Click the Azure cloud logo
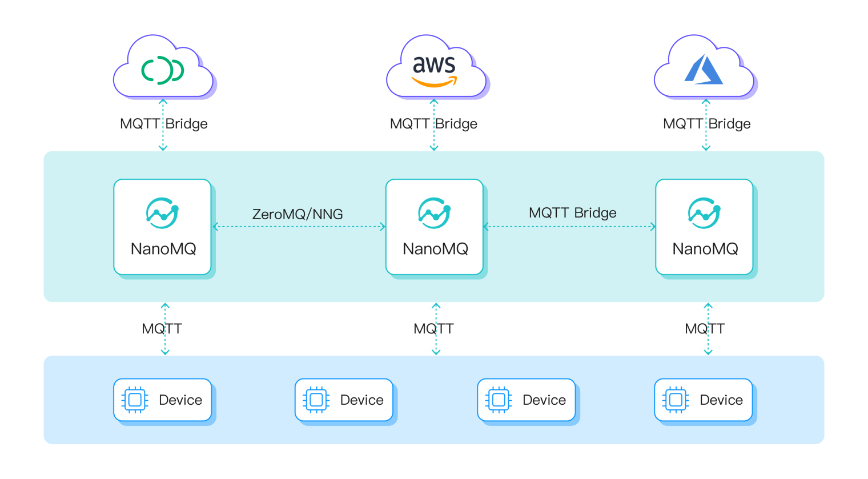 pos(704,69)
